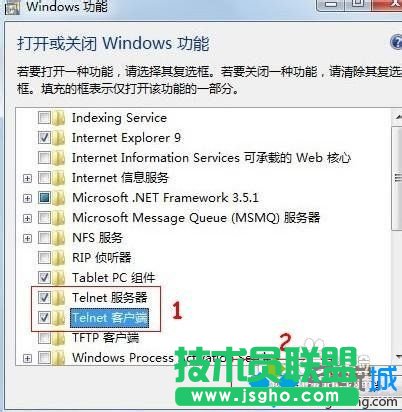Expand the NFS 服务 tree node
Image resolution: width=402 pixels, height=412 pixels.
(27, 239)
